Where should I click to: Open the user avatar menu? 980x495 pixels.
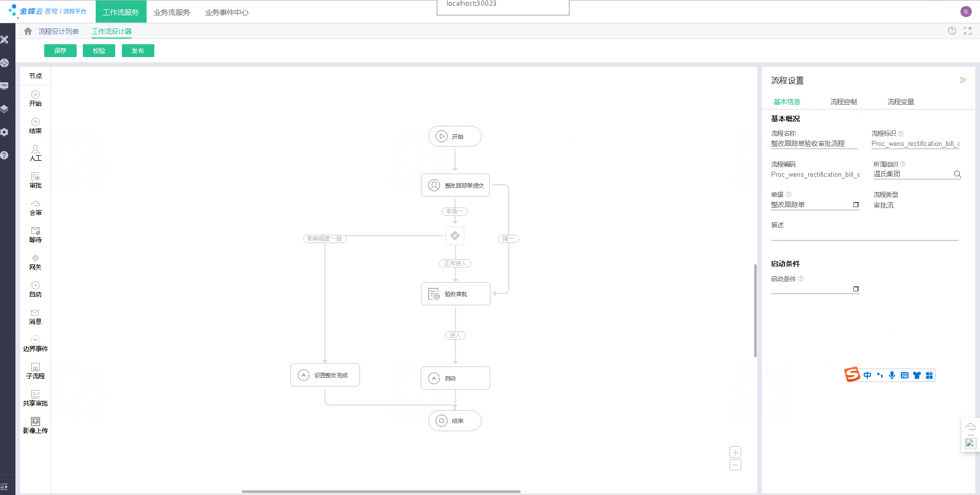click(966, 11)
